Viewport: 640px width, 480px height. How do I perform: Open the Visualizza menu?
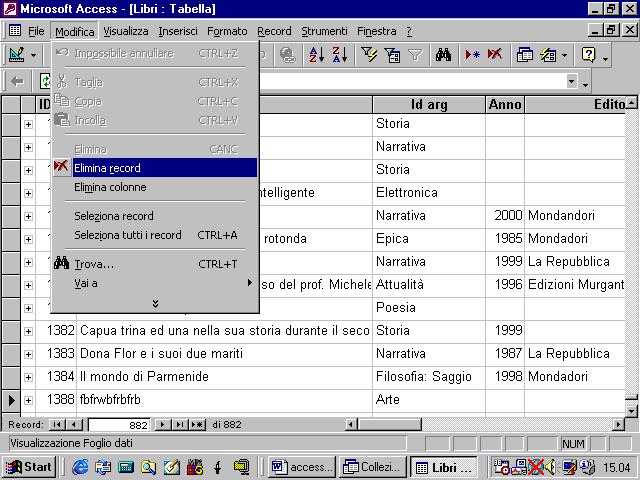coord(126,31)
